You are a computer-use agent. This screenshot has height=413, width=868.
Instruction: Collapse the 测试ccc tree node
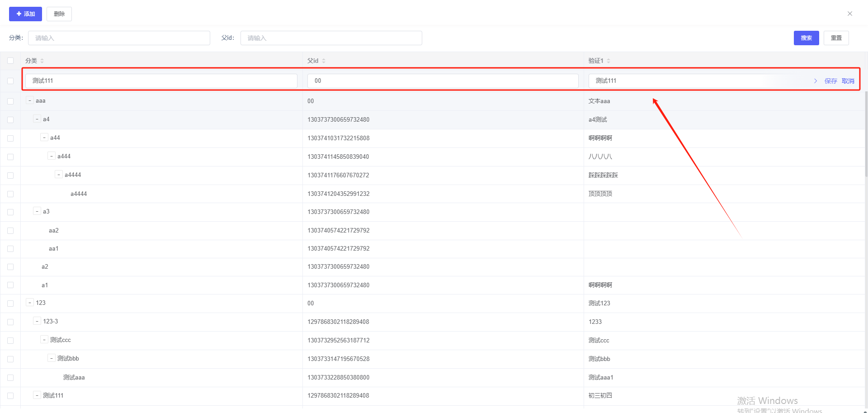(x=44, y=340)
